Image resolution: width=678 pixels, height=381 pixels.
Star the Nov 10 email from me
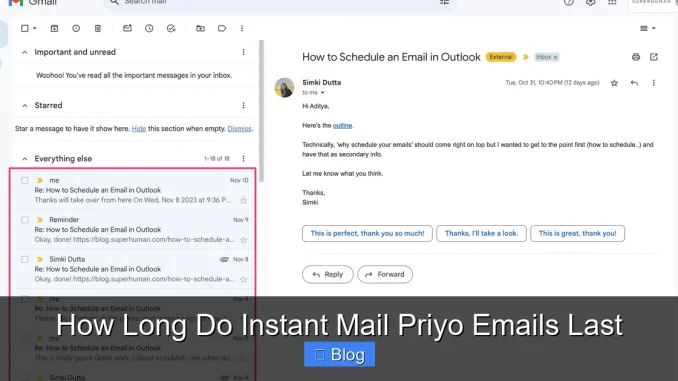pyautogui.click(x=243, y=201)
